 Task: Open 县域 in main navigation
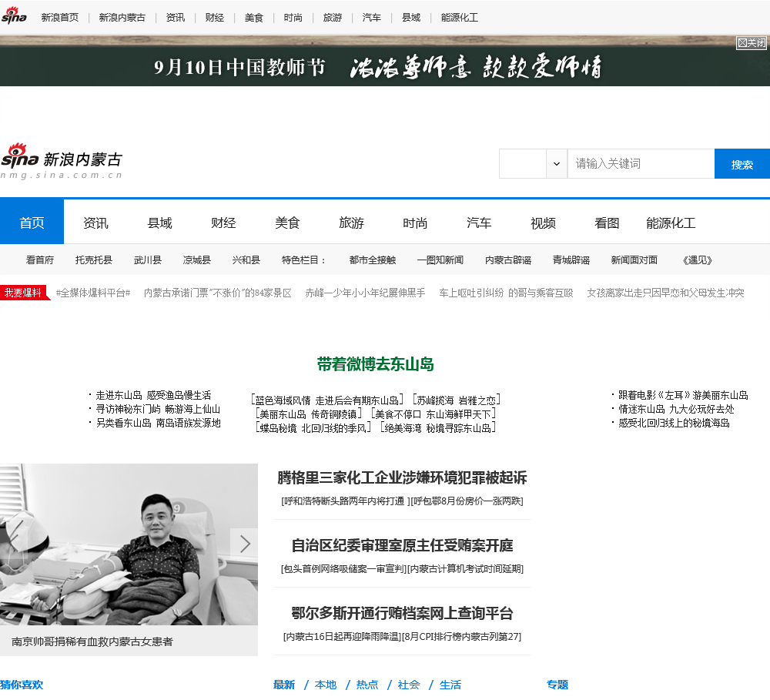(159, 223)
